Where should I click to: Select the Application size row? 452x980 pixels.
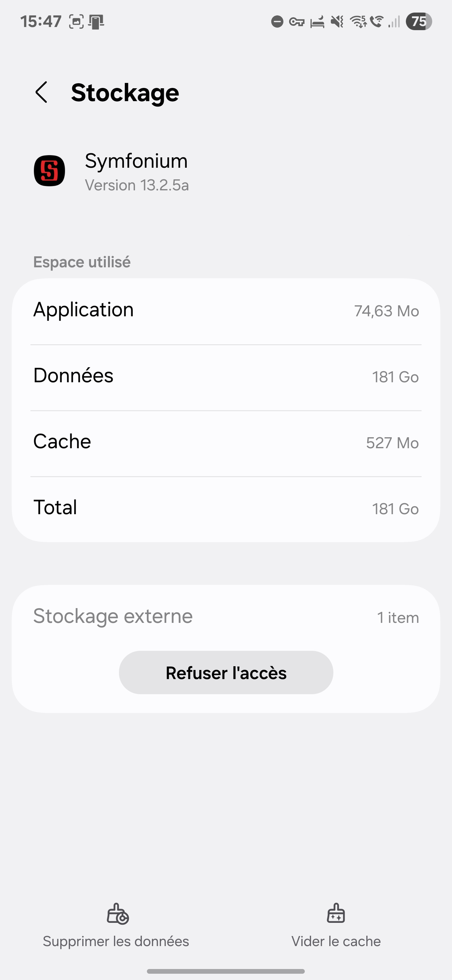point(226,311)
